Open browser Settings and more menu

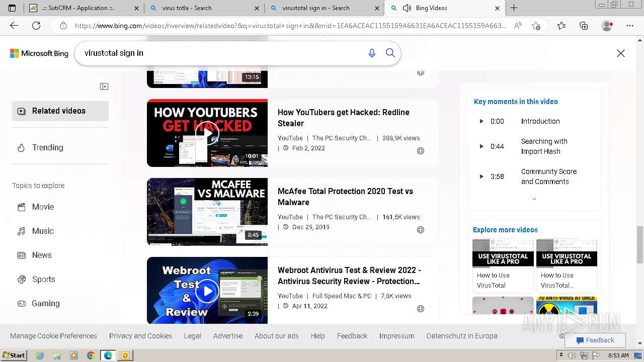(629, 26)
